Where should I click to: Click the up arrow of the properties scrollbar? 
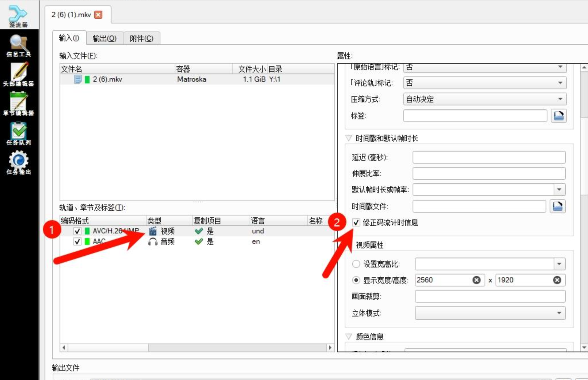(584, 67)
